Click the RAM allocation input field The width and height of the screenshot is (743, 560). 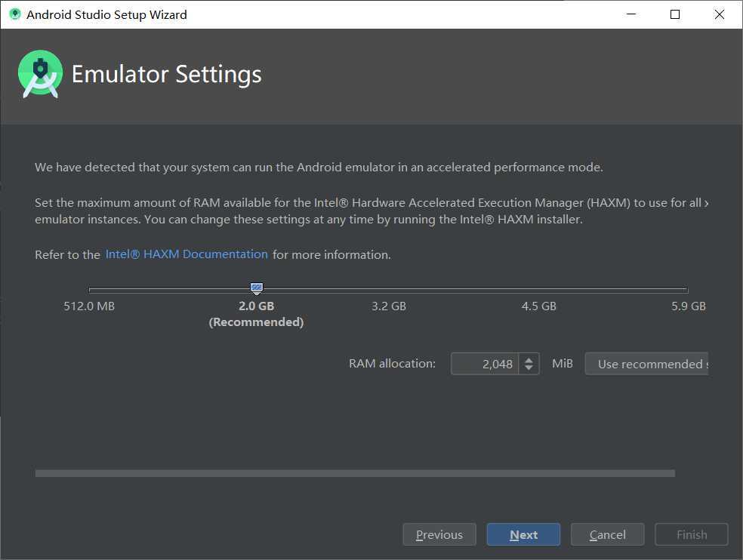(485, 363)
